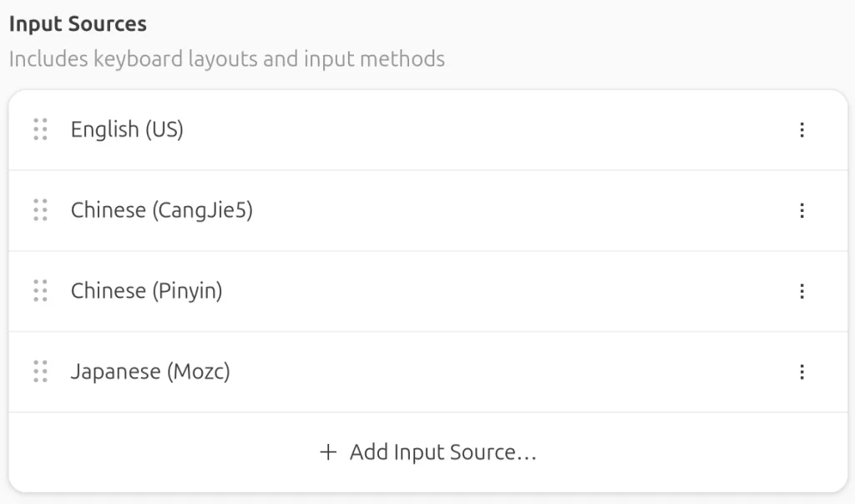Image resolution: width=855 pixels, height=504 pixels.
Task: Open options menu for Chinese (CangJie5)
Action: coord(802,210)
